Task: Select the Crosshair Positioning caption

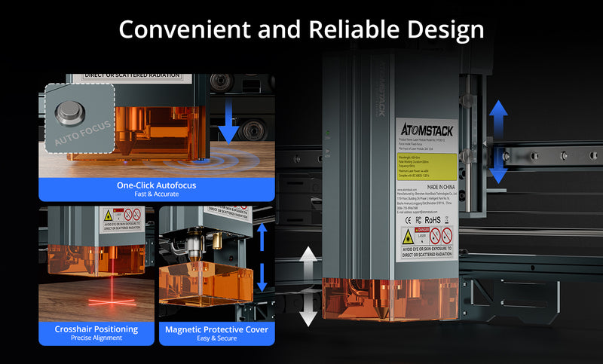Action: click(x=96, y=333)
